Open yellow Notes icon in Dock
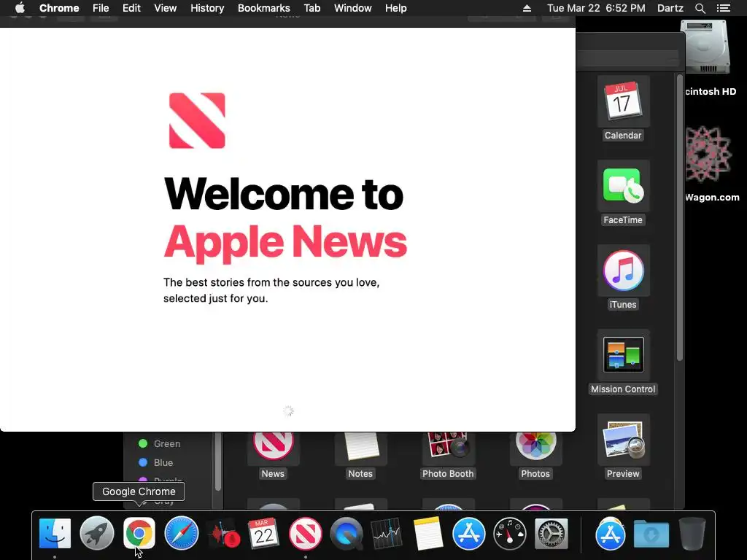This screenshot has height=560, width=747. pos(427,533)
